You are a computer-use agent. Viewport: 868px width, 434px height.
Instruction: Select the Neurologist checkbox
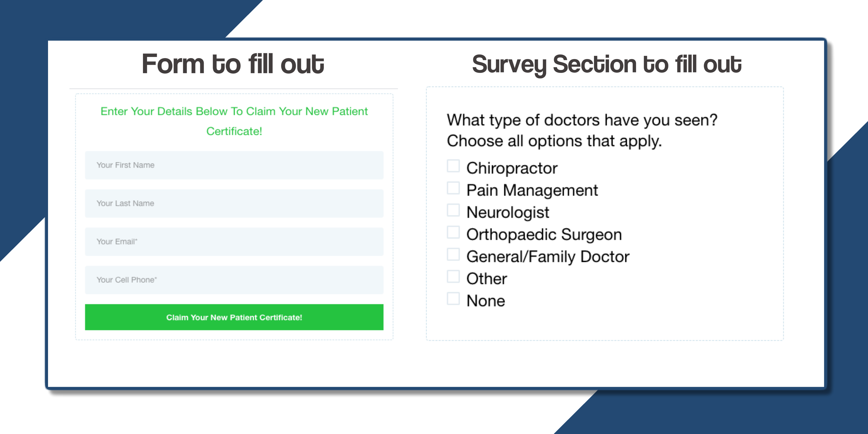453,210
